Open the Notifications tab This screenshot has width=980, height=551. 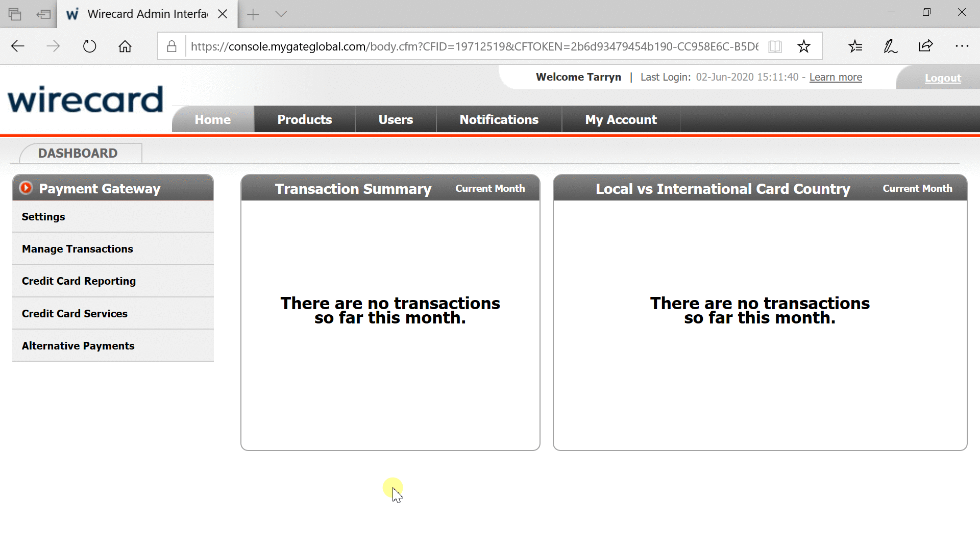click(x=499, y=119)
